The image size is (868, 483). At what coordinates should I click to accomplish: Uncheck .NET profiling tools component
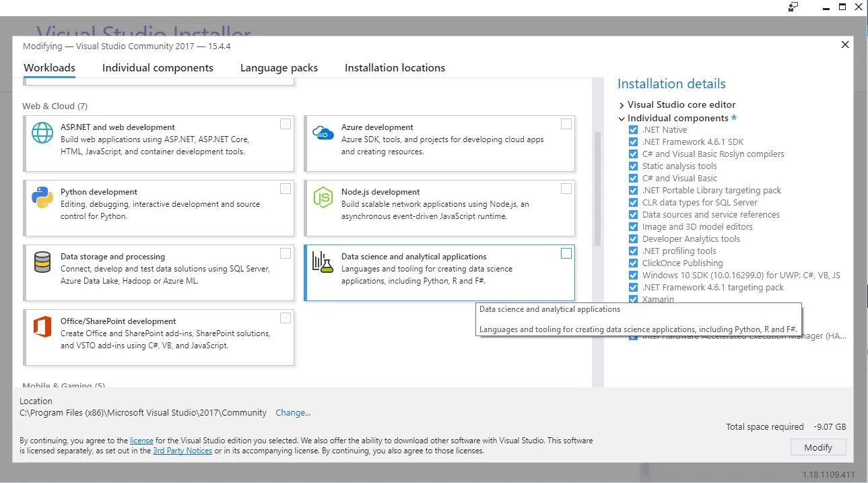click(633, 251)
